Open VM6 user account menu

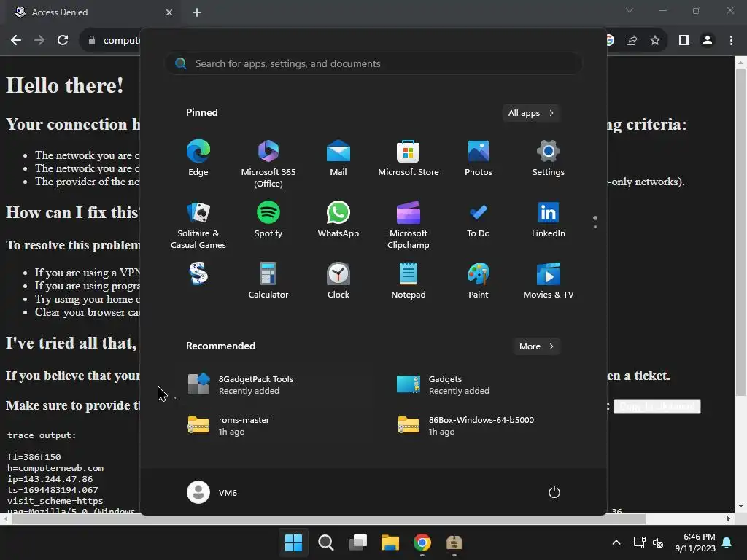tap(212, 492)
